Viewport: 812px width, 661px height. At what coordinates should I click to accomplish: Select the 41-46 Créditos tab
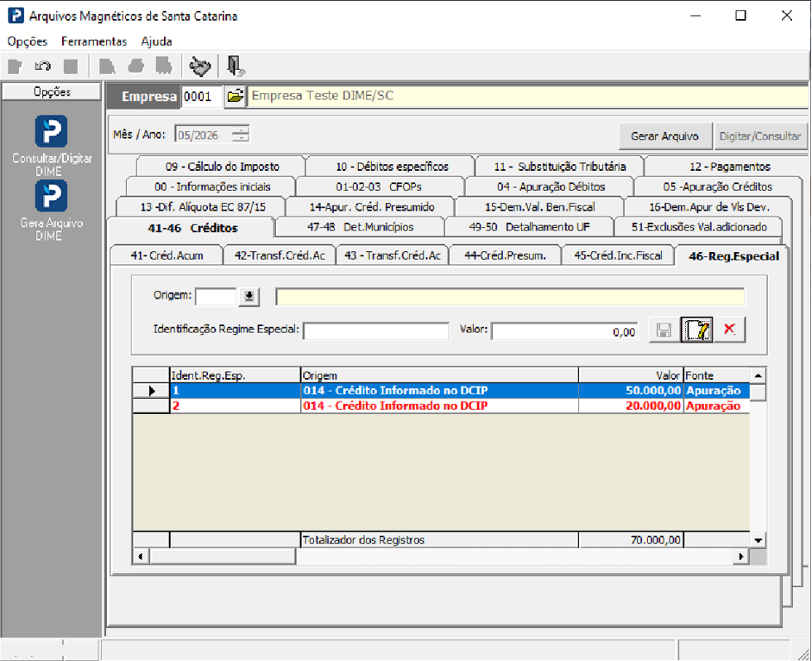pos(192,228)
